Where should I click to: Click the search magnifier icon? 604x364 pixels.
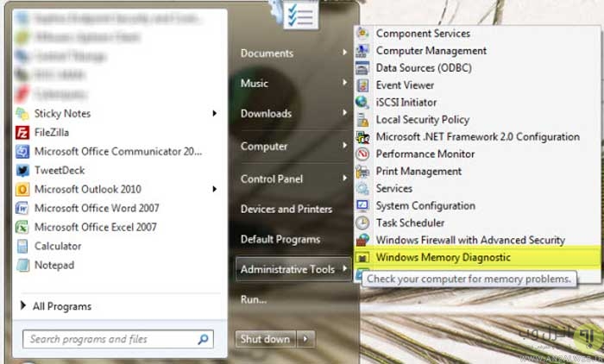(203, 339)
